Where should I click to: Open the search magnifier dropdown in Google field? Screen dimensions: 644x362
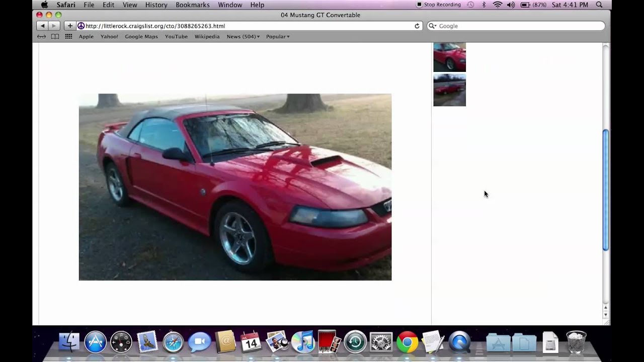click(x=432, y=26)
